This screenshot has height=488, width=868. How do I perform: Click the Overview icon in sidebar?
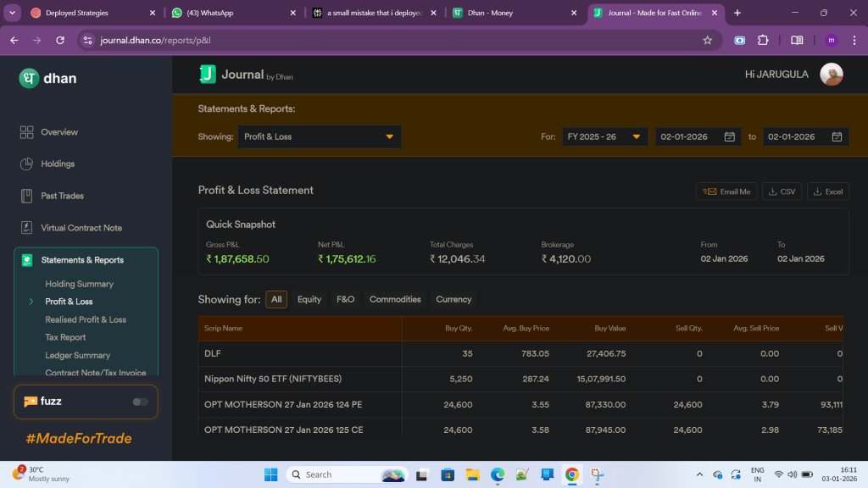click(x=26, y=132)
